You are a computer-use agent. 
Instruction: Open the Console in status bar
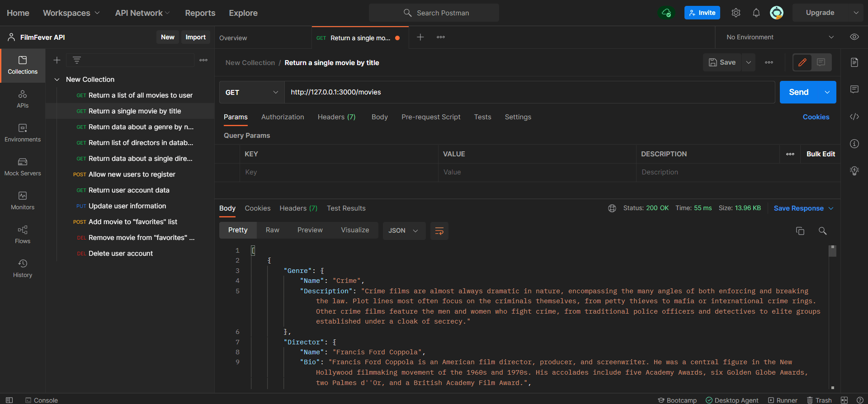42,400
